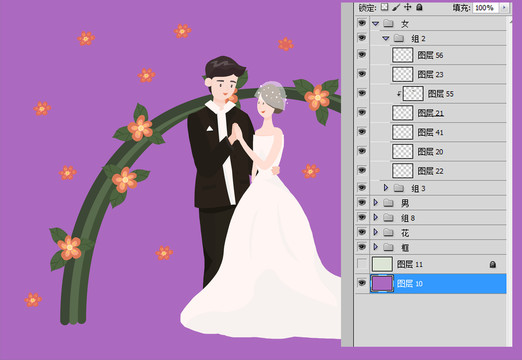Screen dimensions: 522x360
Task: Select layer name 图层 10
Action: [x=410, y=284]
